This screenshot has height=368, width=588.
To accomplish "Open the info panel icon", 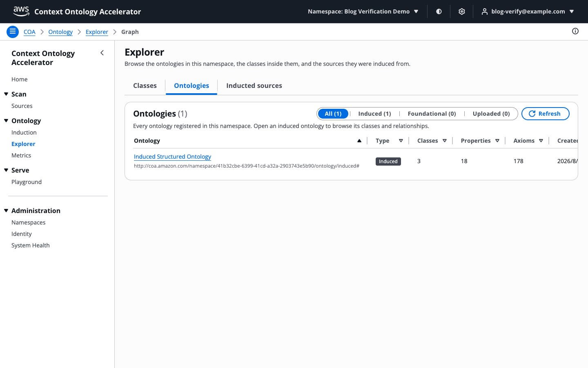I will [x=575, y=31].
